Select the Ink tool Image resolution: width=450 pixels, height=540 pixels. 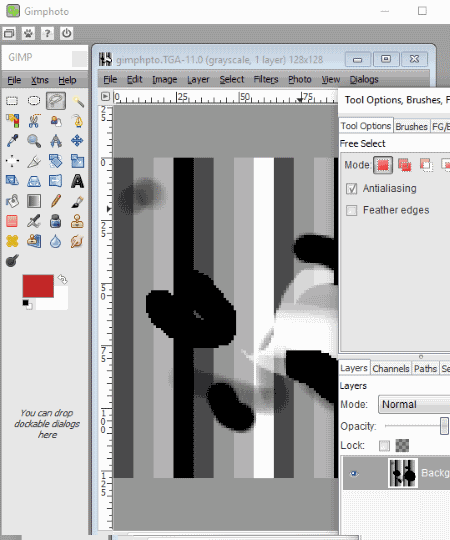point(56,221)
